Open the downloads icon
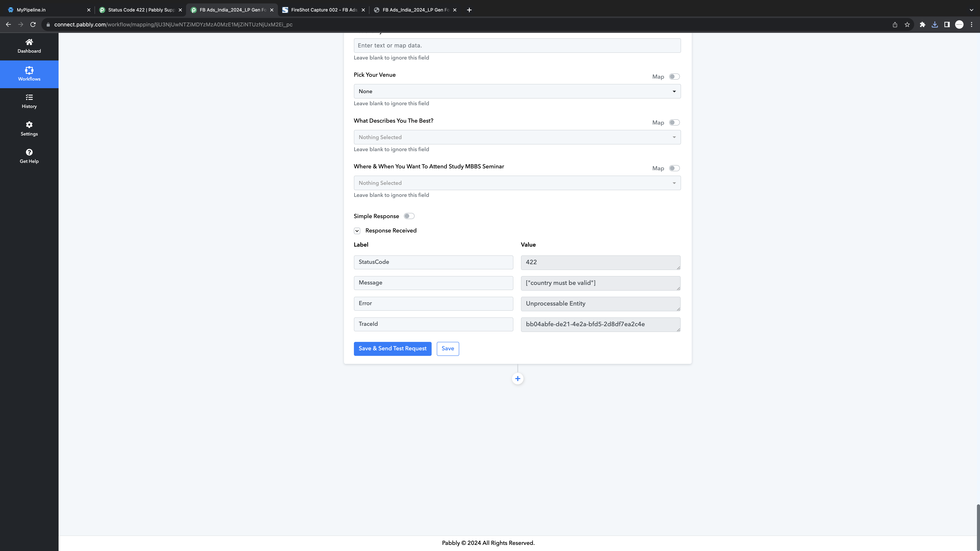980x551 pixels. [x=934, y=24]
